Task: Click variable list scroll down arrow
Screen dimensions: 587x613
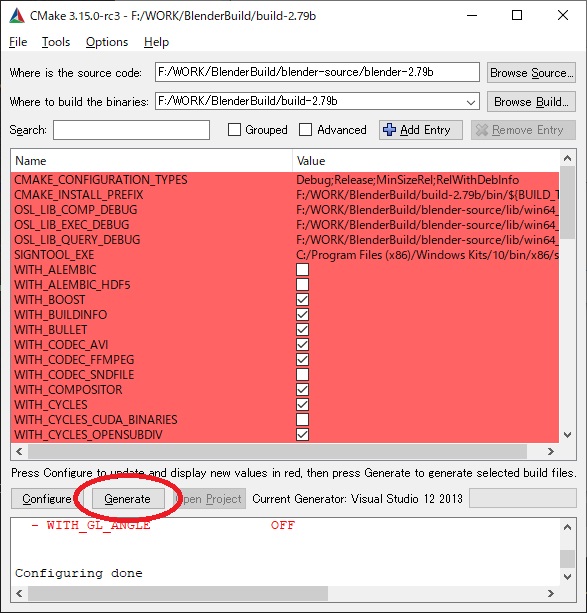Action: [x=567, y=435]
